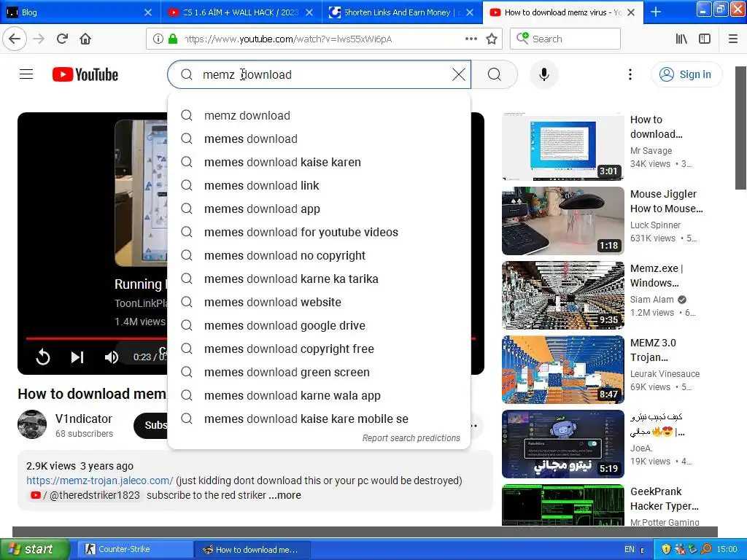Choose suggestion 'memes download copyright free'

pyautogui.click(x=319, y=349)
